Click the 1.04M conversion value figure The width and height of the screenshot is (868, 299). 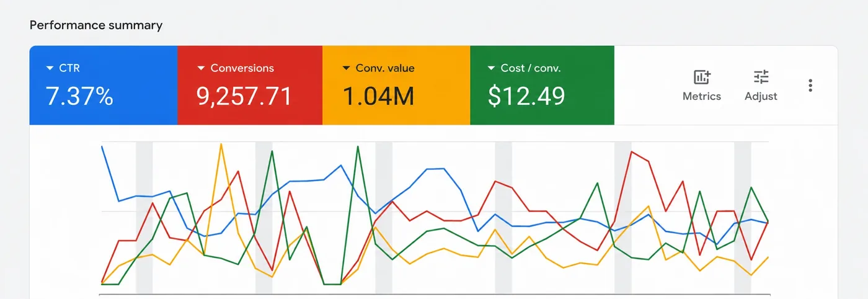pos(378,96)
